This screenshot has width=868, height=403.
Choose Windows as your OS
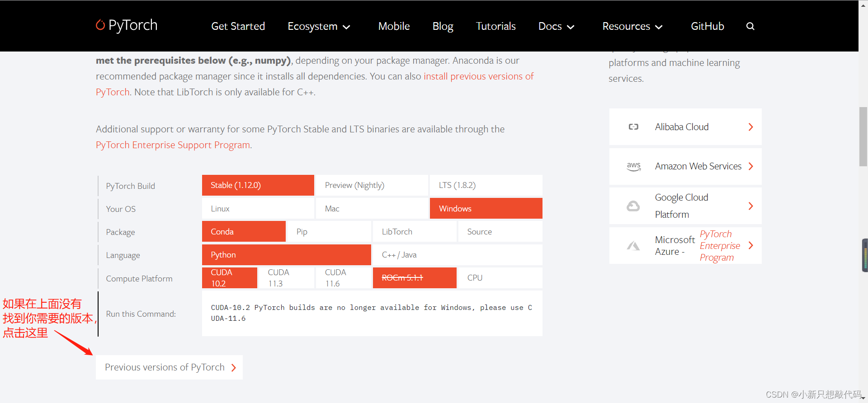pos(486,208)
